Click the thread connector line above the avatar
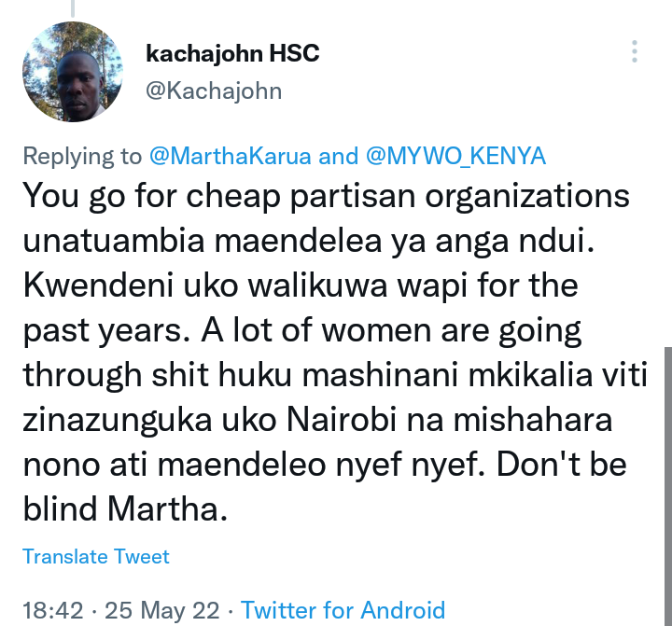This screenshot has width=672, height=626. pyautogui.click(x=73, y=8)
